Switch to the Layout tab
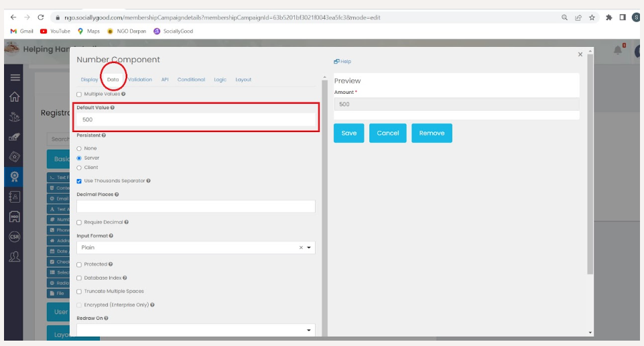Viewport: 644px width, 346px height. click(x=243, y=80)
